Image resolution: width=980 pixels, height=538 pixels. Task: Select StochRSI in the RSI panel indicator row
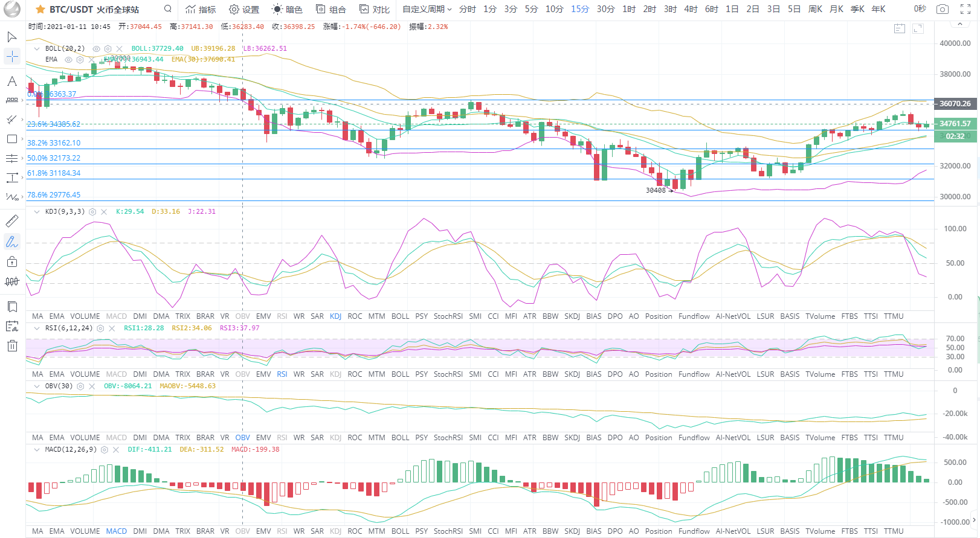(x=448, y=374)
